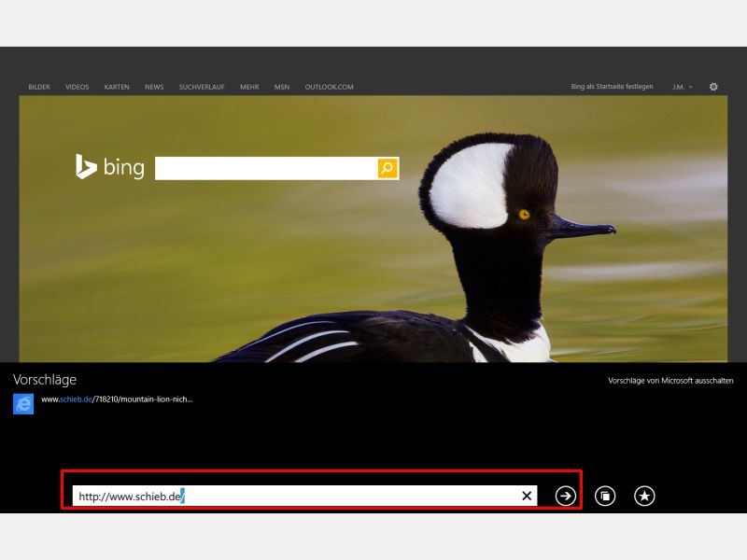Open Bing settings gear icon
The image size is (747, 560).
pyautogui.click(x=713, y=87)
